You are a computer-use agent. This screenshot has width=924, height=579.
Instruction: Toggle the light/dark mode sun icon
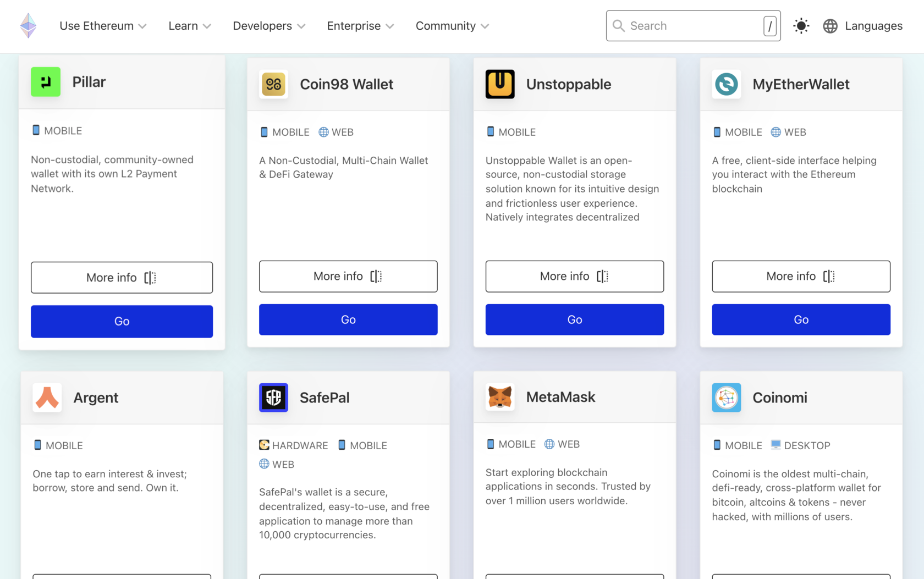pos(801,26)
